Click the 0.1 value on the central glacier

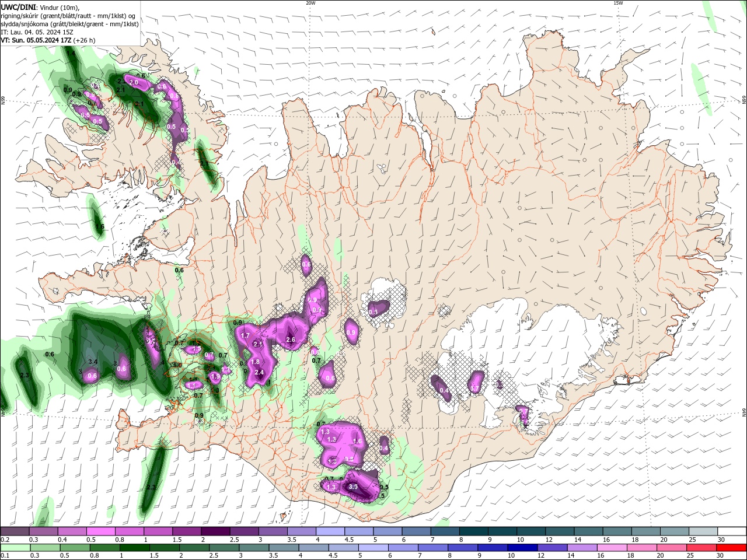(373, 312)
